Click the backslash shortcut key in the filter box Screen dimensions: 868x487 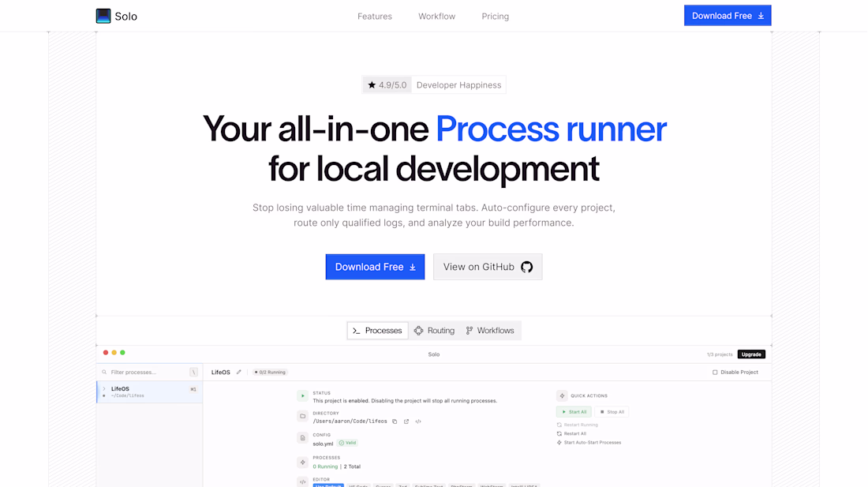click(193, 372)
